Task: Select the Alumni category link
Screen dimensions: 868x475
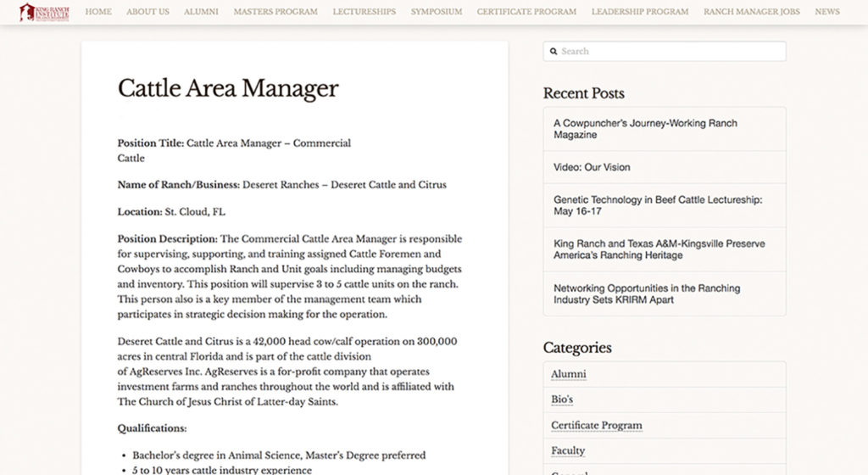Action: click(x=569, y=374)
